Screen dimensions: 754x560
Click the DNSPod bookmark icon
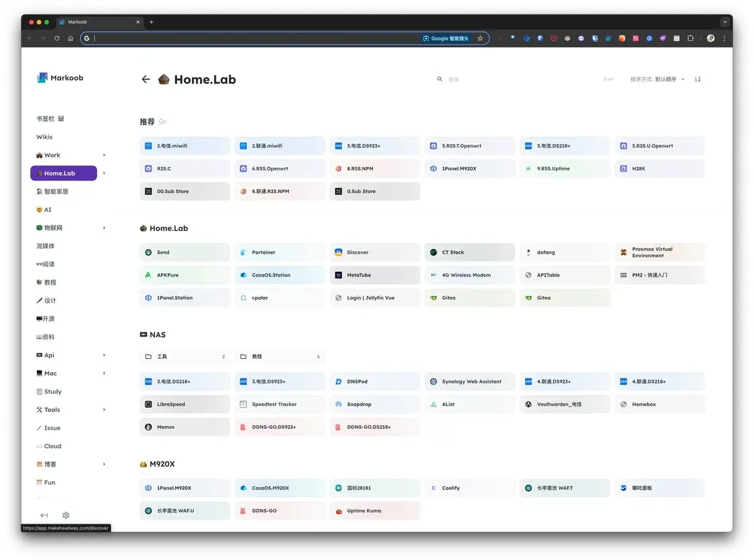pyautogui.click(x=339, y=382)
